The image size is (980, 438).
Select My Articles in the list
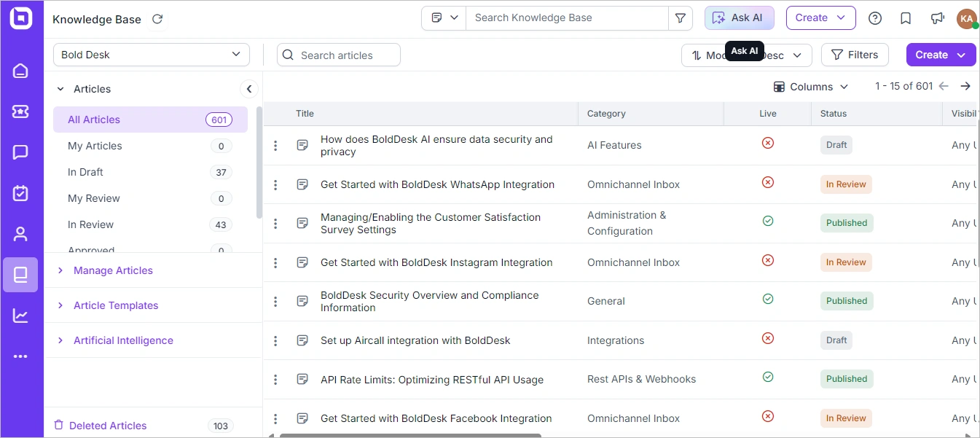coord(150,146)
